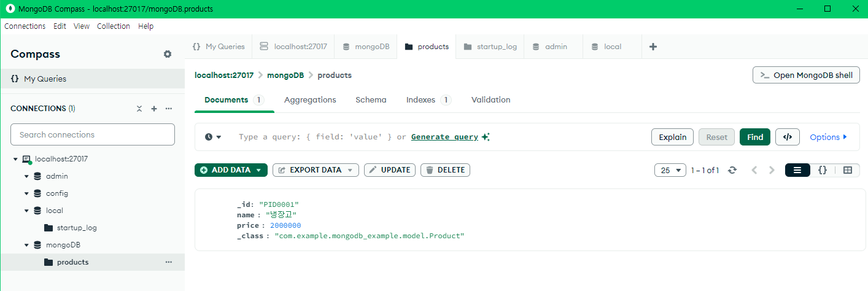Click My Queries braces icon in sidebar

[x=15, y=79]
